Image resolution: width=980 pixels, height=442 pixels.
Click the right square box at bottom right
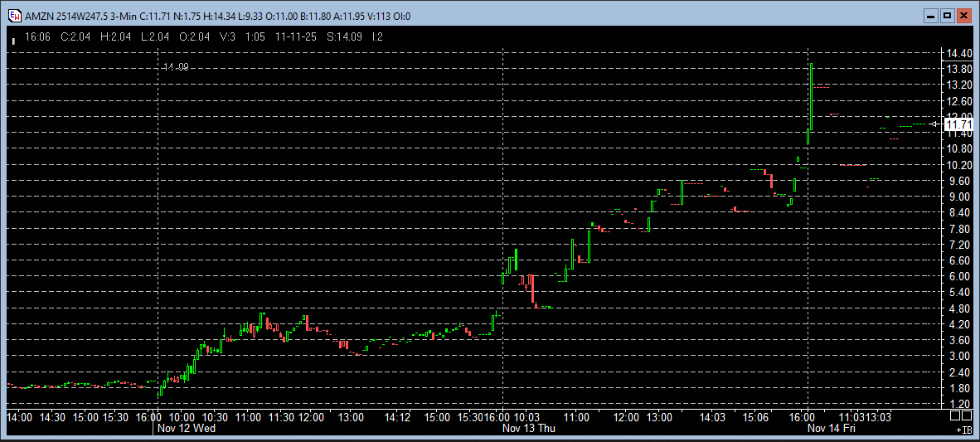coord(966,415)
